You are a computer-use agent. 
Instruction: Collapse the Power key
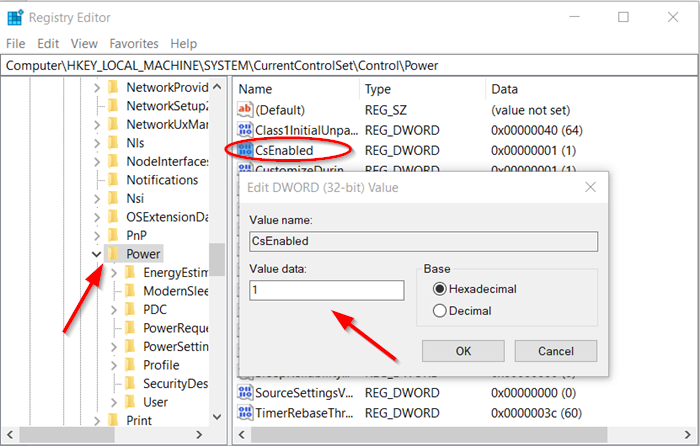[96, 254]
